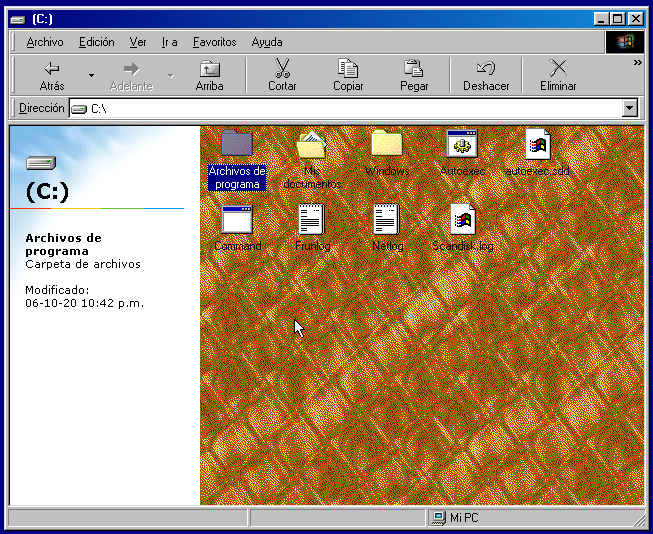The image size is (653, 534).
Task: Close the C: window
Action: 635,19
